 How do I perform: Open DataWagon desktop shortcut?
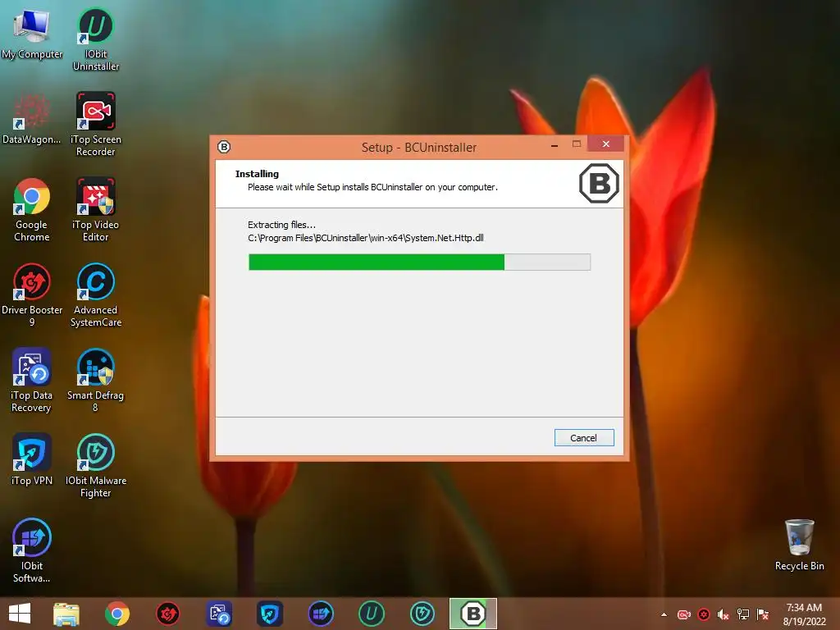32,120
